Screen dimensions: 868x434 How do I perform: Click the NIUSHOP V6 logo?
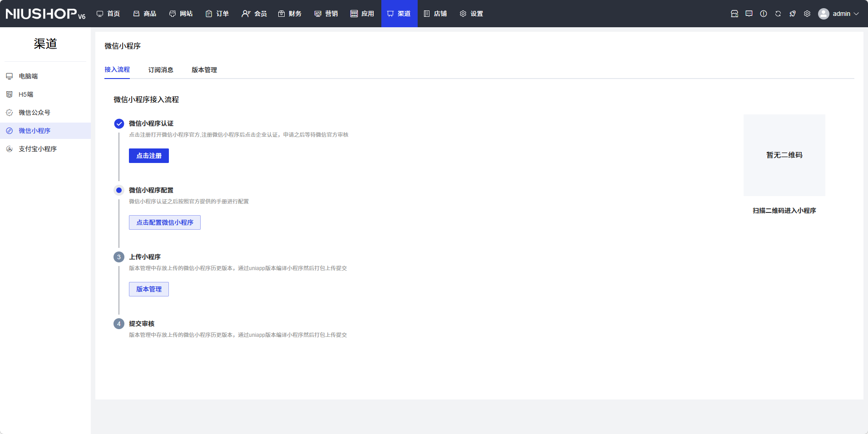click(x=45, y=14)
